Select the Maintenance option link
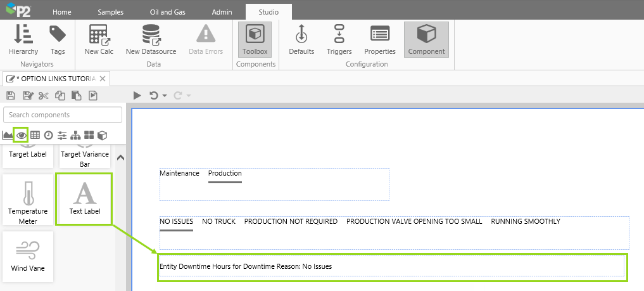This screenshot has width=644, height=291. pos(179,174)
